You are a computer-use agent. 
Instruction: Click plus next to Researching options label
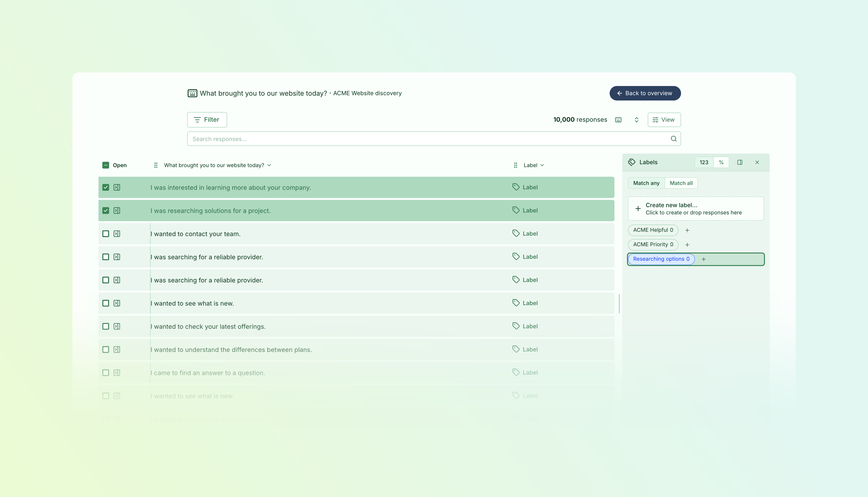(704, 259)
